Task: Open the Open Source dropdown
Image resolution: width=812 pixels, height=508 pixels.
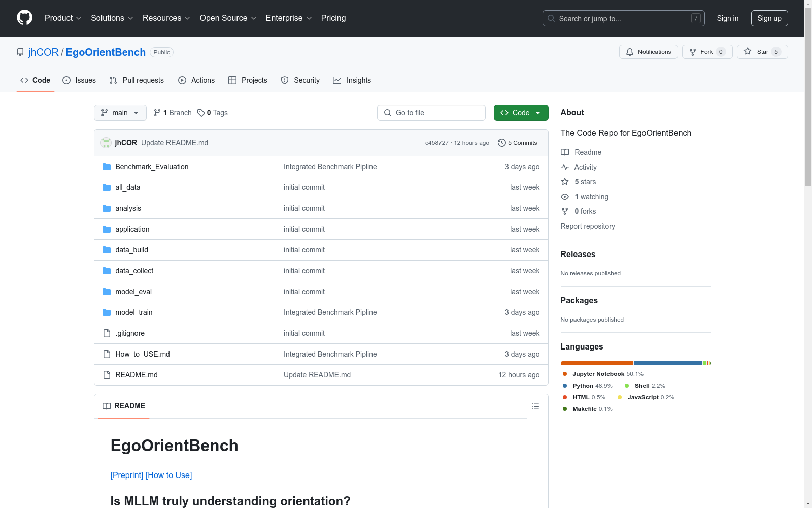Action: [228, 18]
